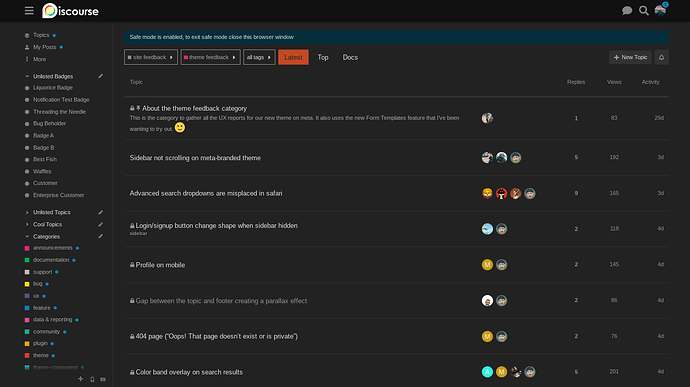Image resolution: width=690 pixels, height=387 pixels.
Task: Open the documentation category
Action: click(x=51, y=260)
